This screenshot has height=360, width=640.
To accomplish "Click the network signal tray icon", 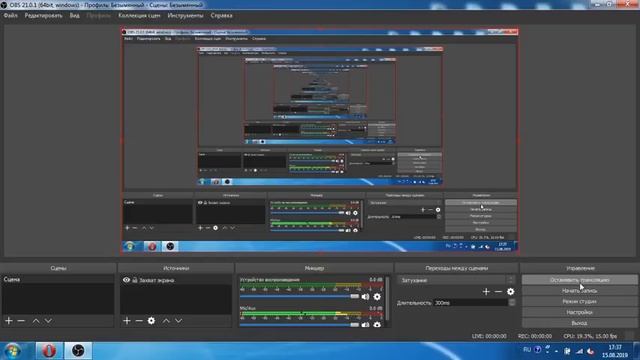I will [579, 351].
